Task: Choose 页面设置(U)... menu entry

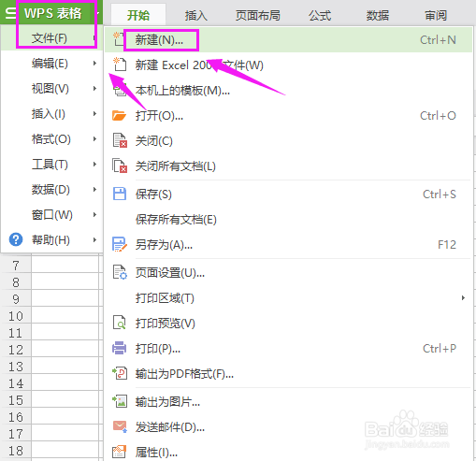Action: pos(288,273)
